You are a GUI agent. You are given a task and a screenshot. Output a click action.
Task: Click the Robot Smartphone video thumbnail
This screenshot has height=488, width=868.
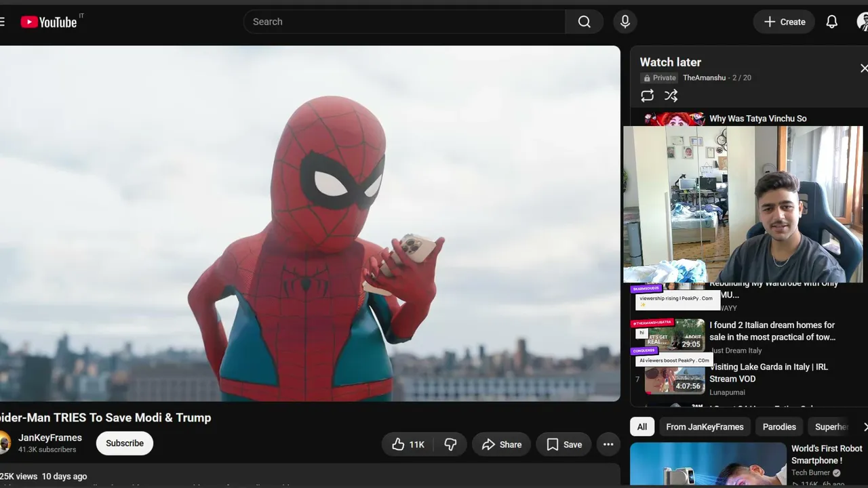point(708,465)
